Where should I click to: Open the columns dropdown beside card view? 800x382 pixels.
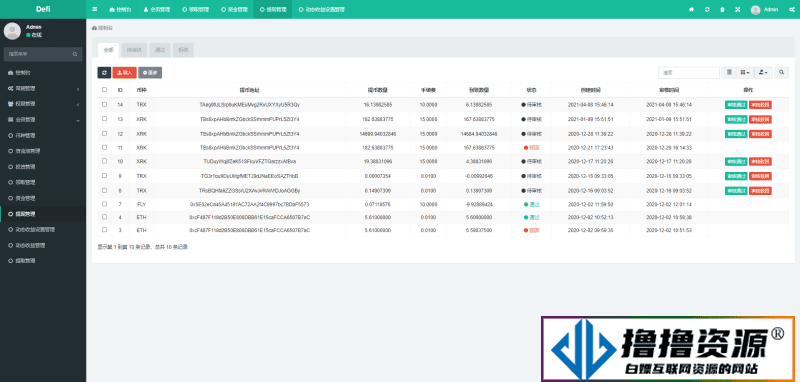[745, 72]
